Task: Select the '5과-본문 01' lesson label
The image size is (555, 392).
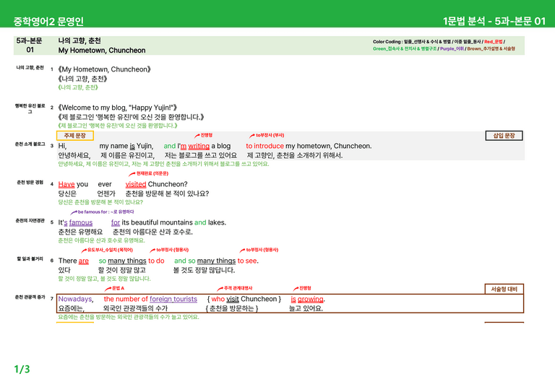Action: pyautogui.click(x=30, y=45)
